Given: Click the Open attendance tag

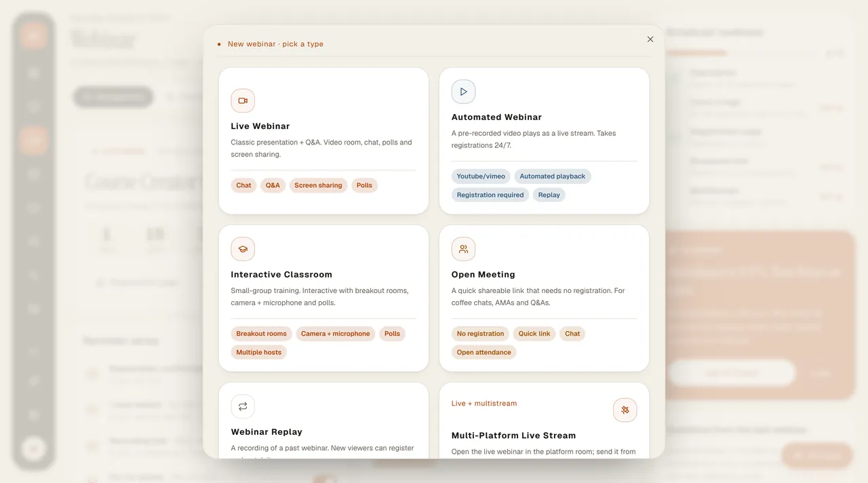Looking at the screenshot, I should [x=484, y=352].
